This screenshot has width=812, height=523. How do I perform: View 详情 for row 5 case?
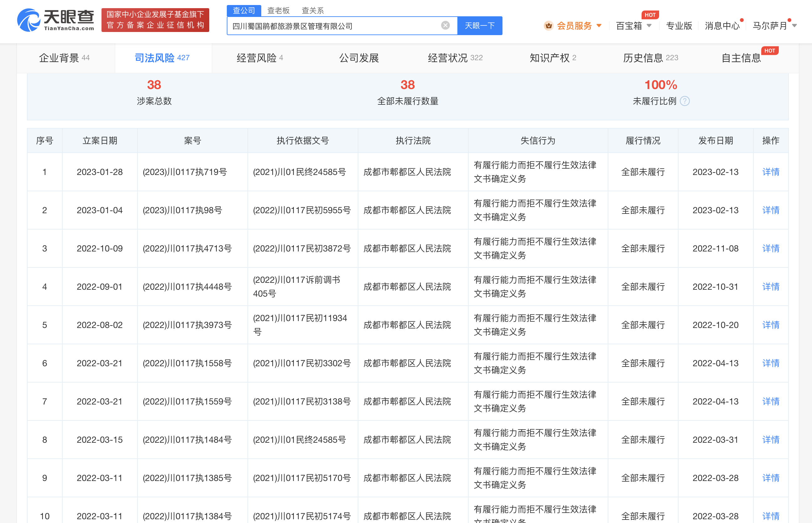point(770,325)
